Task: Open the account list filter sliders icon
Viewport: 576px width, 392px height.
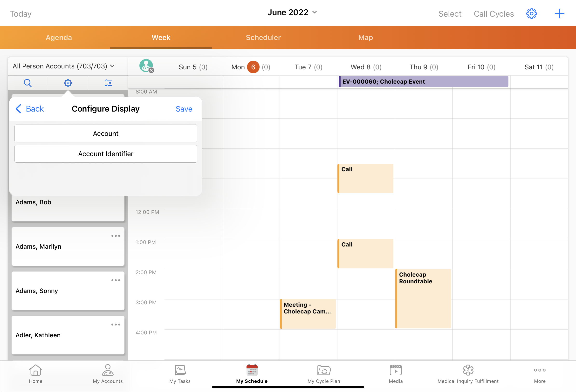Action: point(108,83)
